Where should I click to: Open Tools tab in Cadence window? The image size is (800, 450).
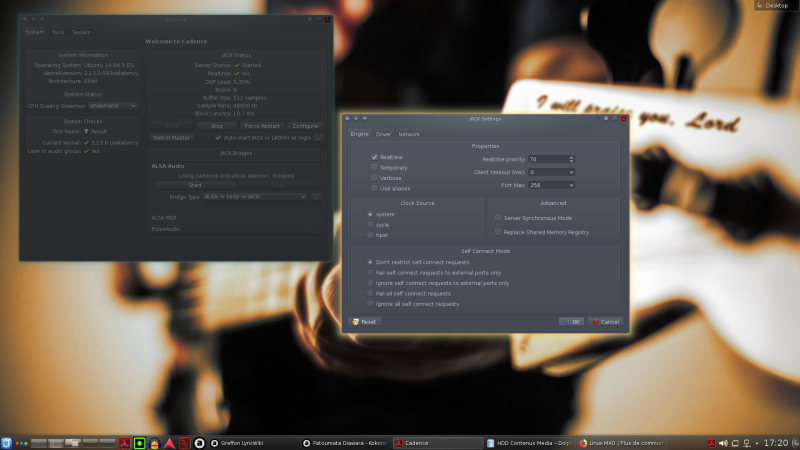[x=58, y=32]
